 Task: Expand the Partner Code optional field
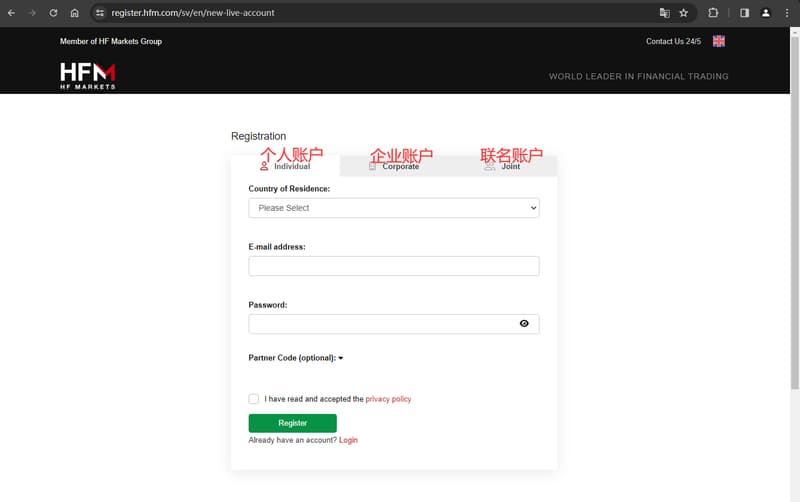pos(296,358)
